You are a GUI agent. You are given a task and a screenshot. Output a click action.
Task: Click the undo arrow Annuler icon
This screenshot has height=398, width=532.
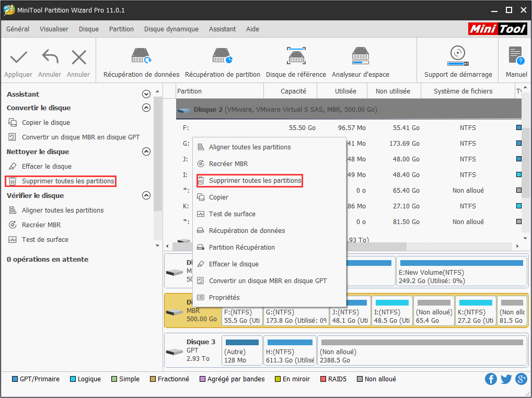coord(50,57)
